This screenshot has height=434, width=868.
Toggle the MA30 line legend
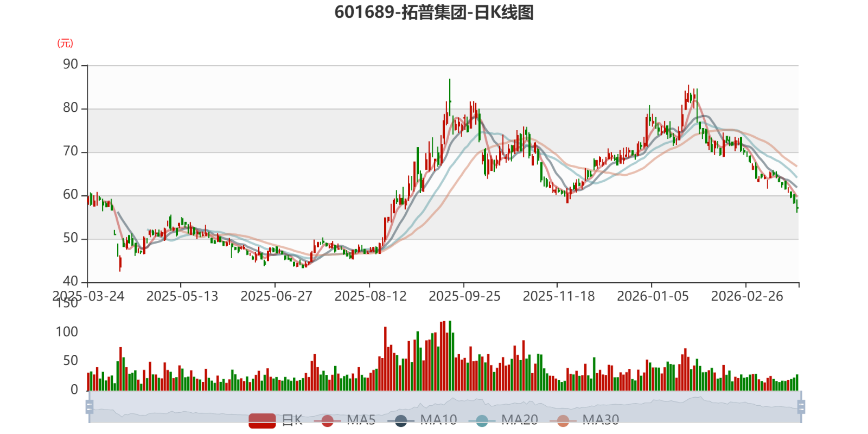(x=584, y=420)
